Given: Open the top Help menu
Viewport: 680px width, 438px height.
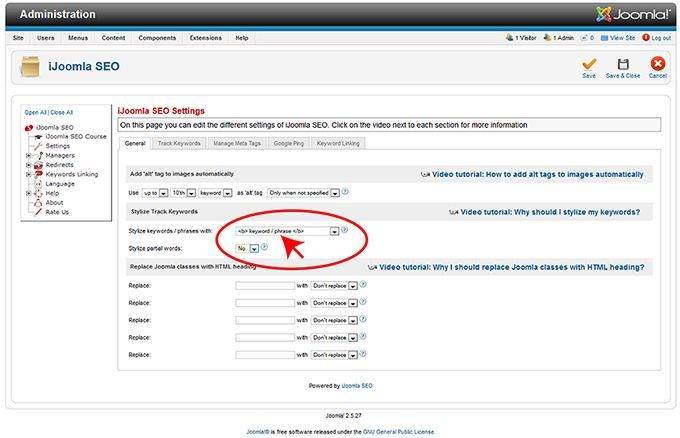Looking at the screenshot, I should pyautogui.click(x=242, y=38).
